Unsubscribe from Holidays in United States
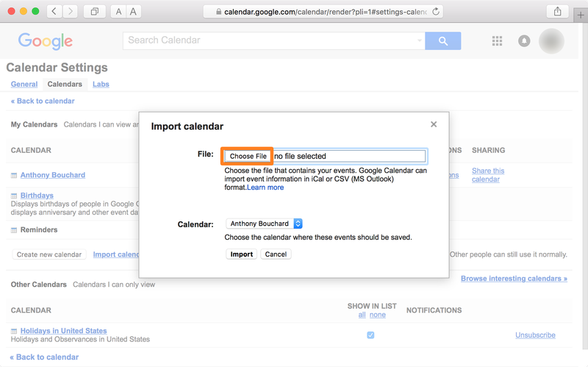This screenshot has height=367, width=588. pos(535,335)
